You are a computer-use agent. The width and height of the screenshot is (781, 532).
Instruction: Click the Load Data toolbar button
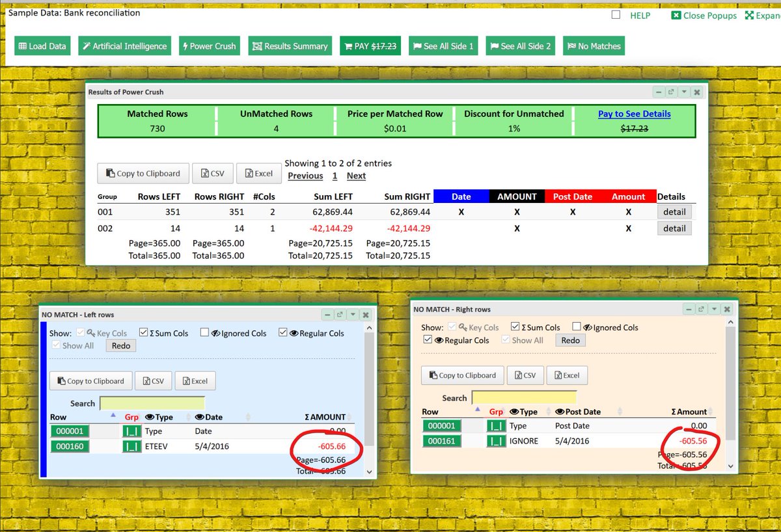tap(43, 46)
